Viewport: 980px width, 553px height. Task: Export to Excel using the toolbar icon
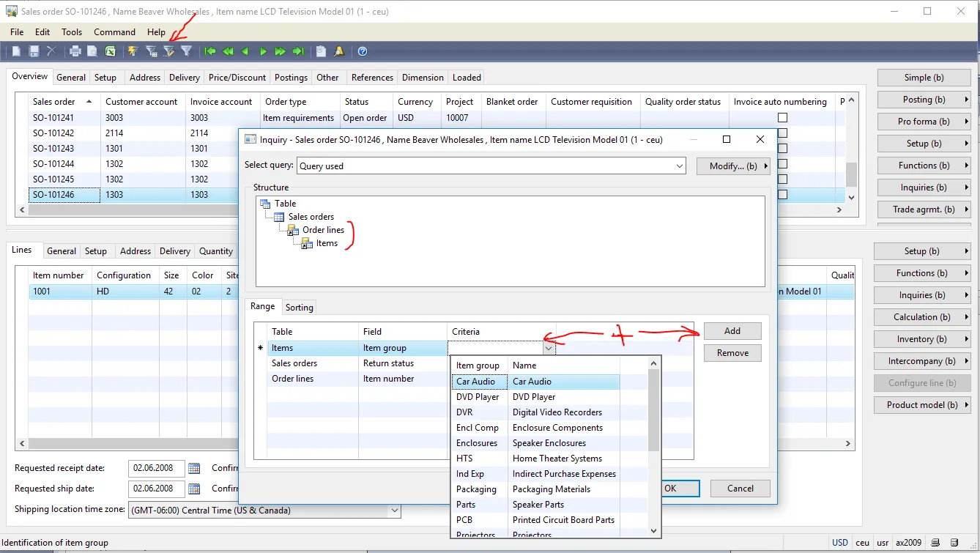click(110, 51)
